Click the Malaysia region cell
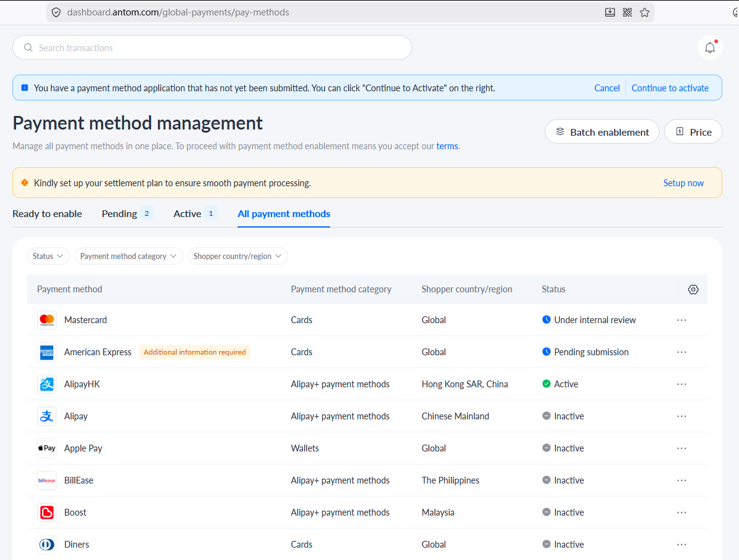The height and width of the screenshot is (560, 739). [x=438, y=513]
